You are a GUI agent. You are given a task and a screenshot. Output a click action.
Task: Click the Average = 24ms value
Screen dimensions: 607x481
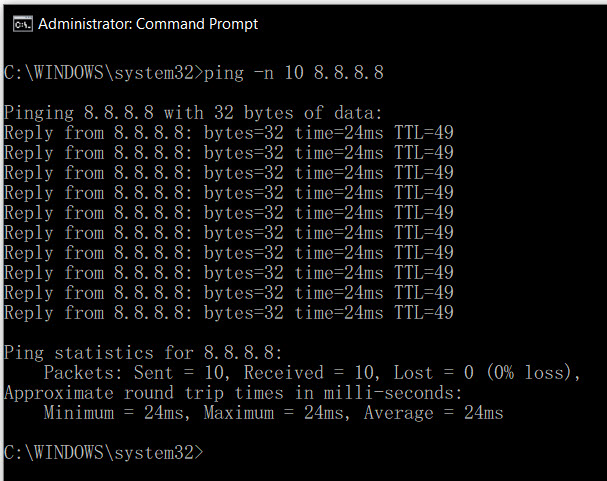point(434,413)
